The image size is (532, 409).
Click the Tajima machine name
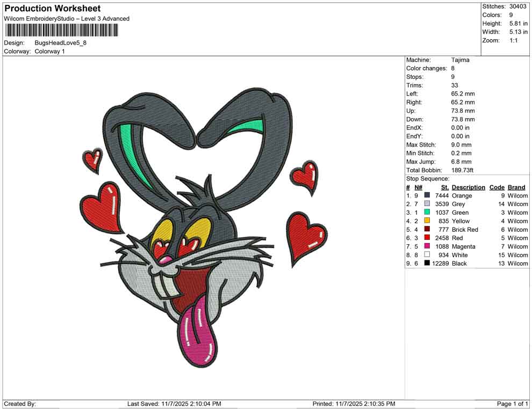point(459,60)
